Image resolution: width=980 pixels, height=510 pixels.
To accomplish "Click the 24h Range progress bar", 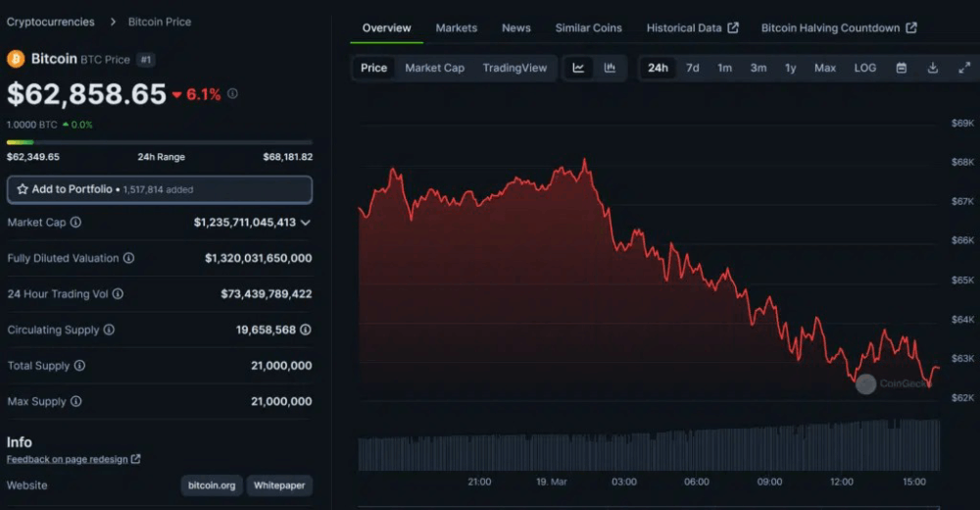I will pos(160,142).
